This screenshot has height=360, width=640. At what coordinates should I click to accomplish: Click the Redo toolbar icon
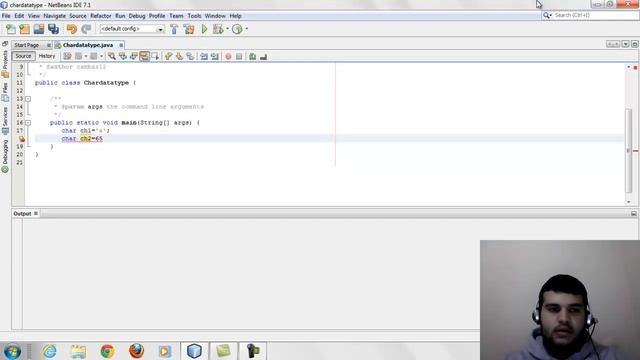(x=86, y=29)
